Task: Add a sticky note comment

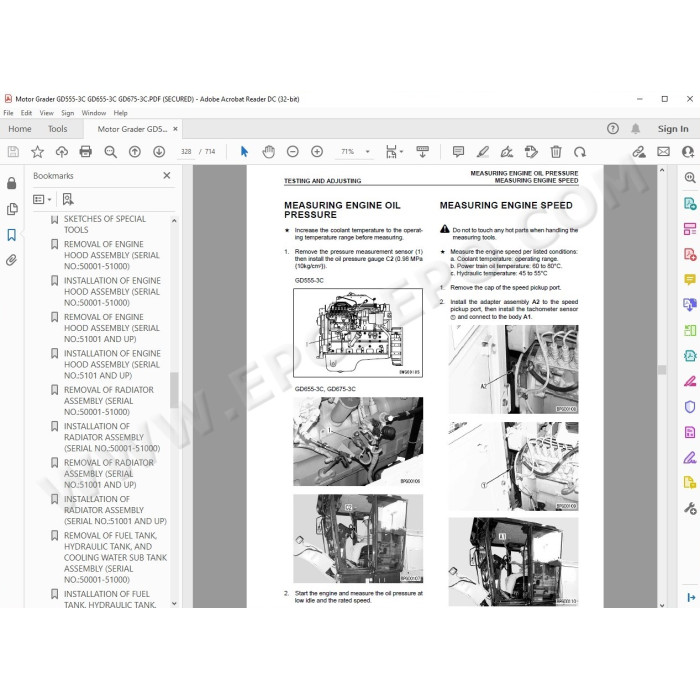Action: click(x=458, y=152)
